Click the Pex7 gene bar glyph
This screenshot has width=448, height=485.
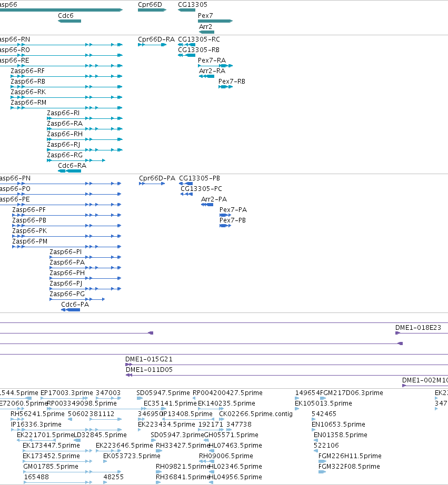coord(215,21)
